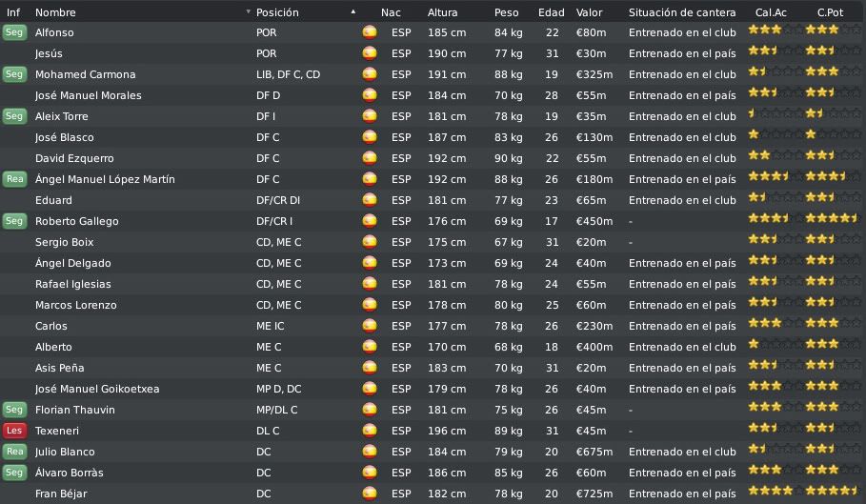Open player Roberto Gallego
This screenshot has width=866, height=504.
pos(77,221)
